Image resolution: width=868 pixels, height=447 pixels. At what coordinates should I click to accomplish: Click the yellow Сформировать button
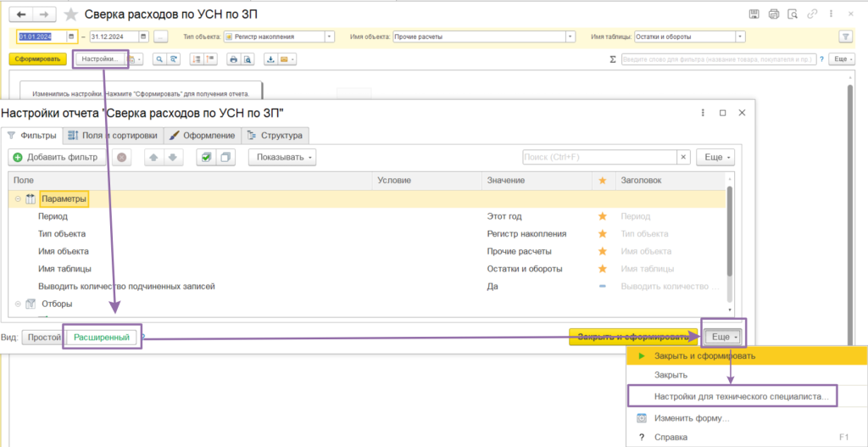point(37,59)
